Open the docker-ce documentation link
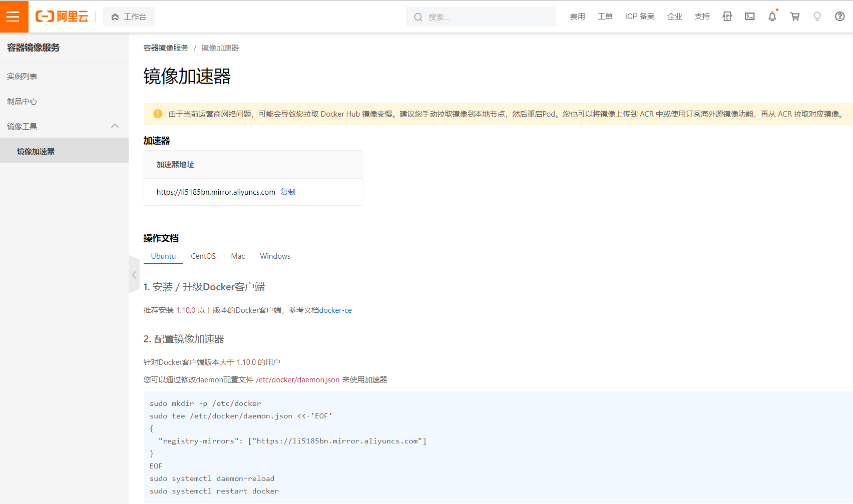This screenshot has height=504, width=853. (x=335, y=310)
